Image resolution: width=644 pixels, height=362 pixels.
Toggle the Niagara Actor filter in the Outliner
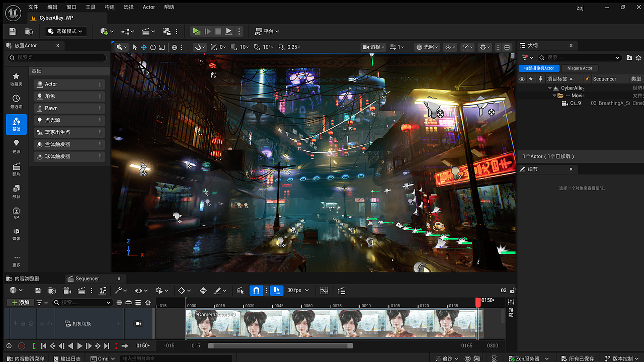(x=580, y=68)
